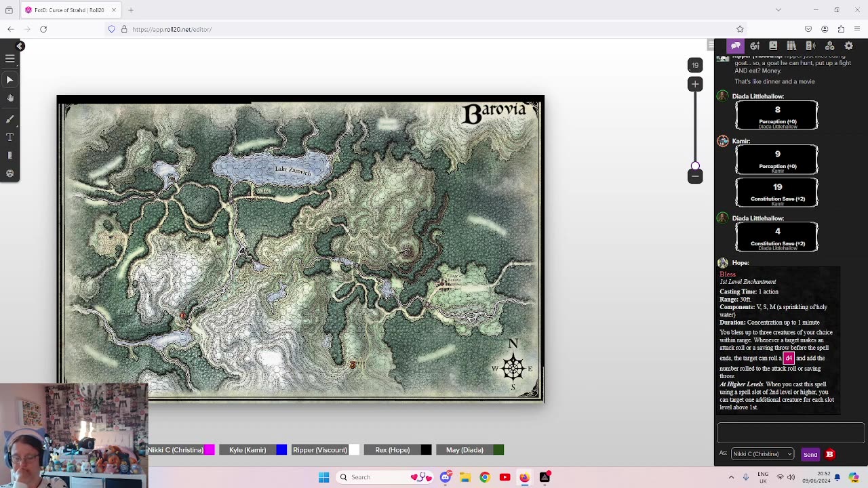Click Nikki C (Christina) player name
Viewport: 868px width, 488px height.
pyautogui.click(x=176, y=450)
